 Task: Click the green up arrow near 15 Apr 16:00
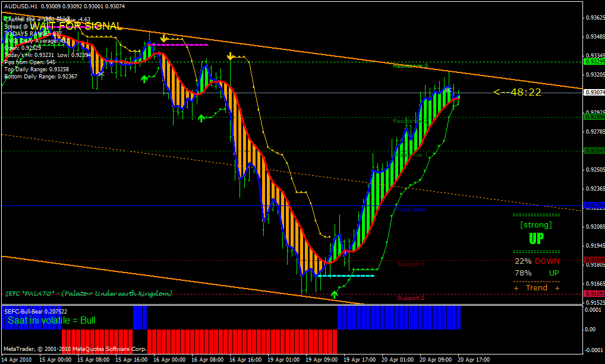tap(144, 79)
